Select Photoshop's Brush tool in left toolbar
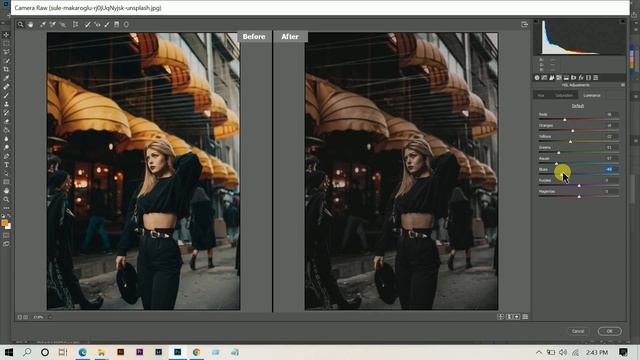 pyautogui.click(x=6, y=96)
